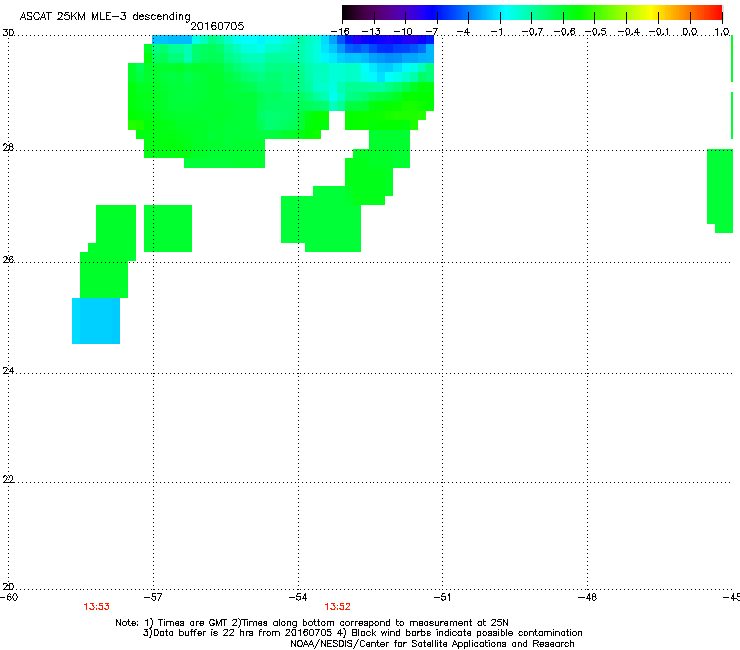The image size is (740, 650).
Task: Click the -7 label on the color scale
Action: pyautogui.click(x=432, y=32)
